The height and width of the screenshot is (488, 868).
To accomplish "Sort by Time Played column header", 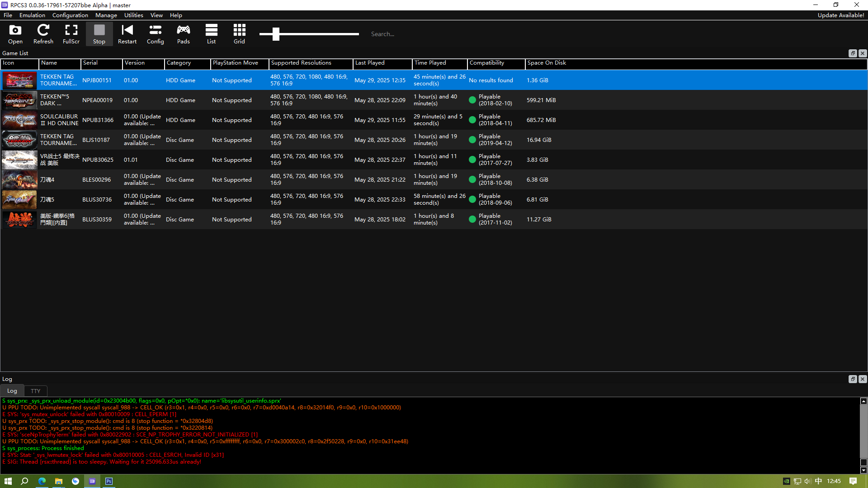I will 440,63.
